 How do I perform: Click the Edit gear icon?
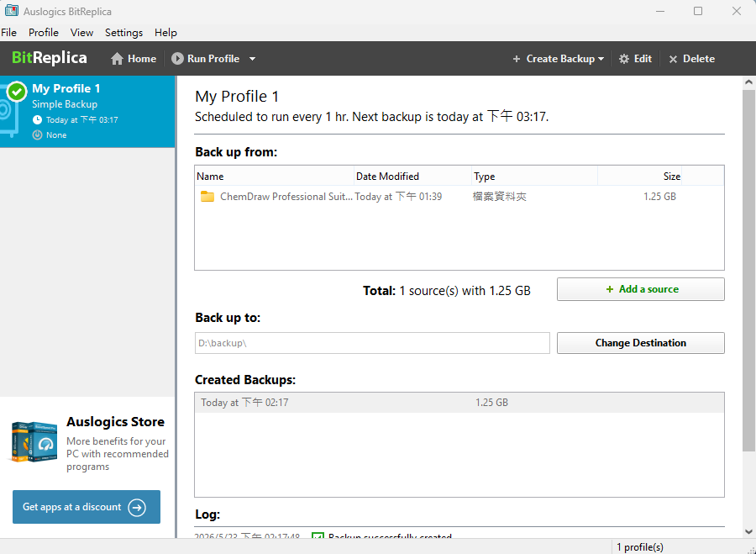pos(624,59)
